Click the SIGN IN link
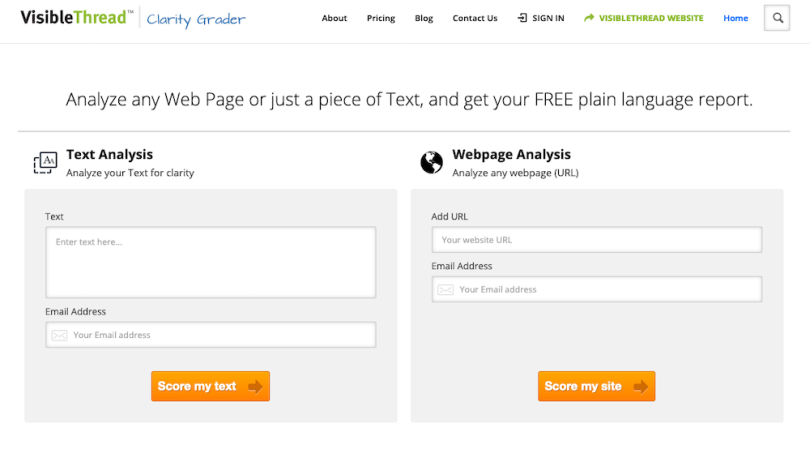 (547, 18)
